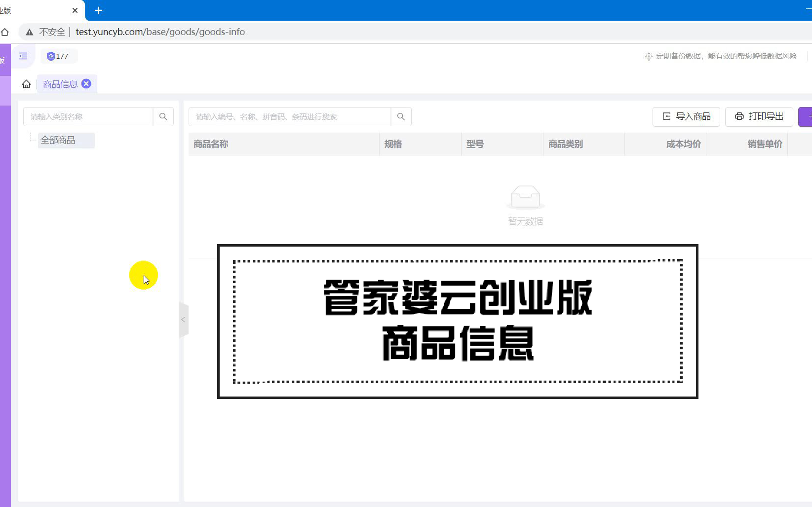Collapse the sidebar menu toggle icon

[23, 56]
